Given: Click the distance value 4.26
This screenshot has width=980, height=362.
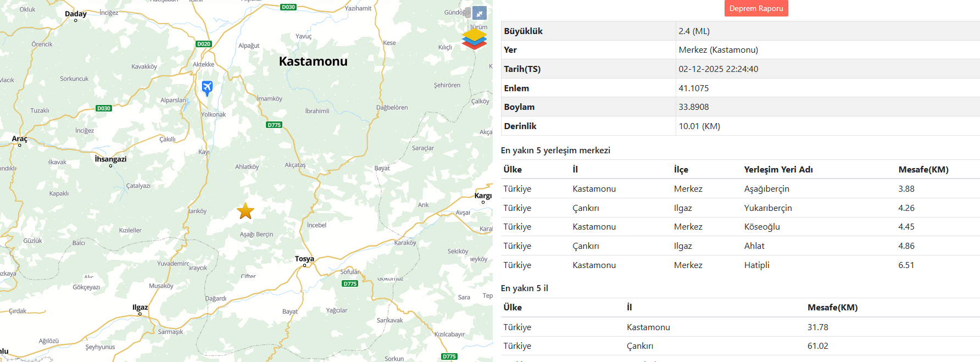Looking at the screenshot, I should [906, 208].
